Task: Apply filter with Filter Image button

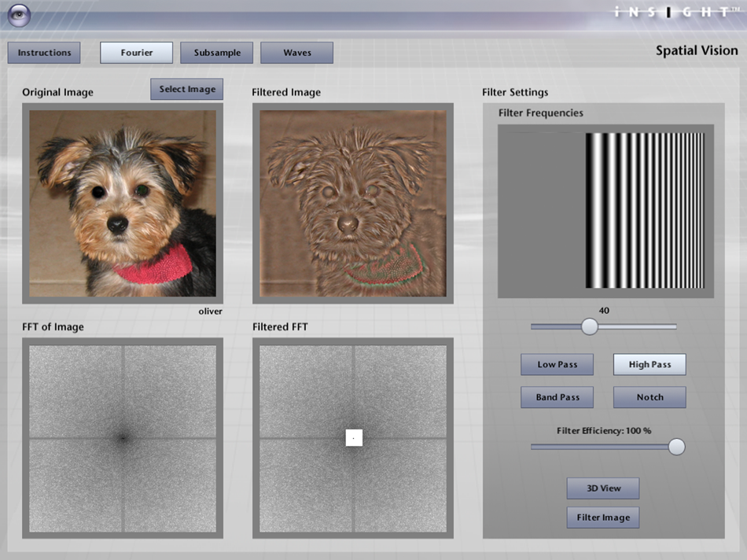Action: [603, 518]
